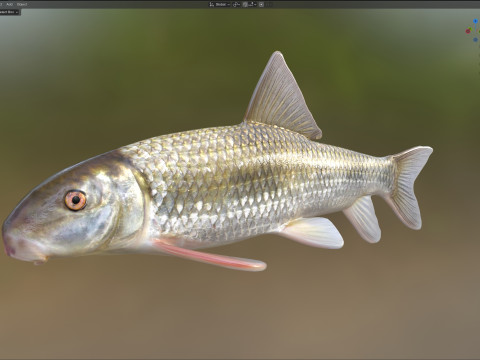Screen dimensions: 480x360
Task: Click the fish's dorsal fin
Action: point(282,97)
